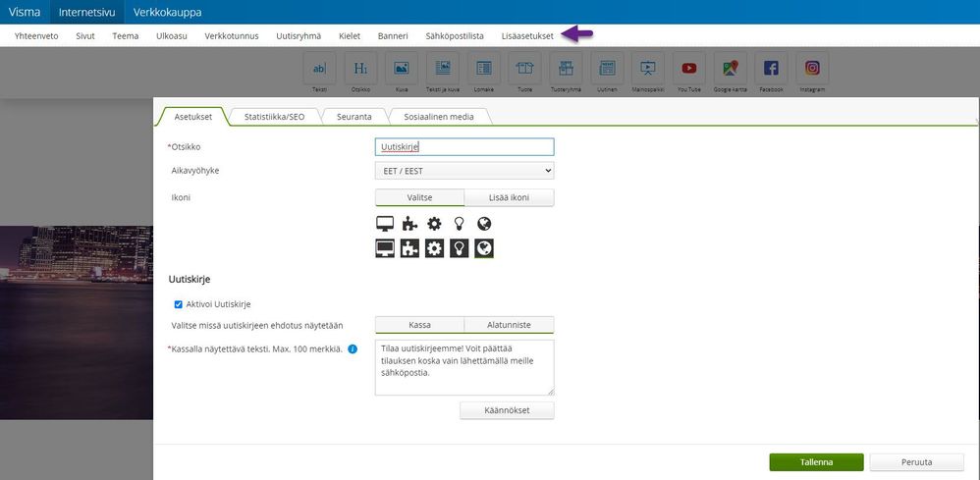Open the Seuranta tab

point(354,116)
